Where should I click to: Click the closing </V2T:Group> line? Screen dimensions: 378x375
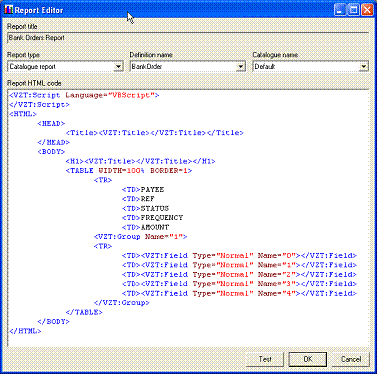122,303
